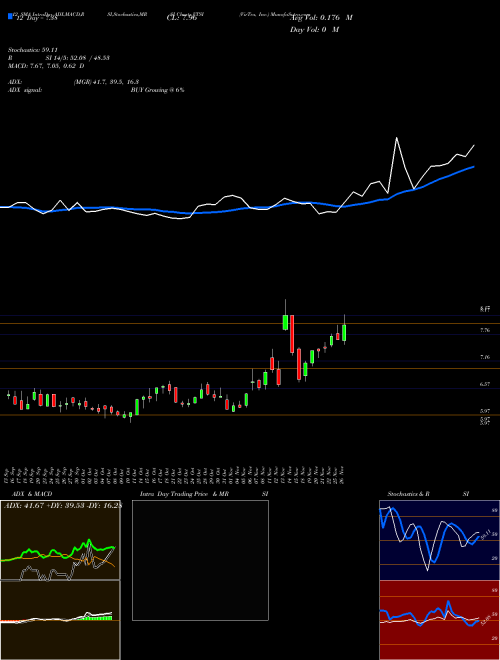500x660 pixels.
Task: Click the 'Intra Day Trading Price & MR' title
Action: click(184, 494)
